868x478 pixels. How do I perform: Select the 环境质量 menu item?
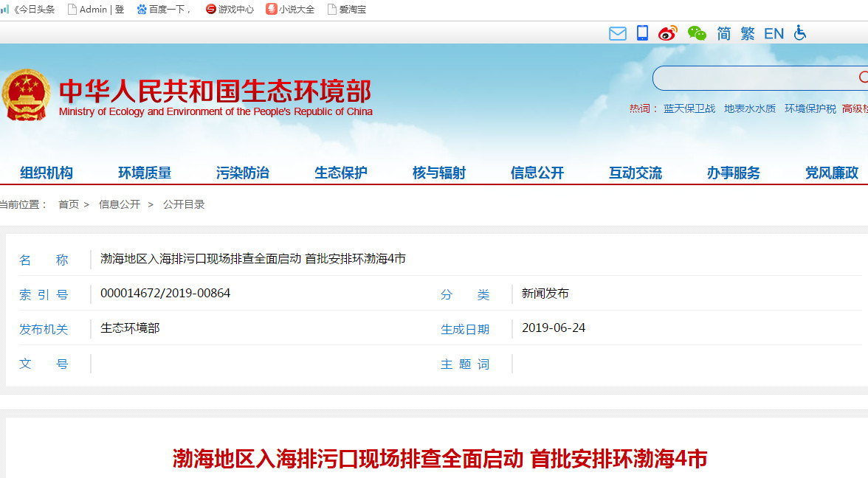(x=145, y=172)
